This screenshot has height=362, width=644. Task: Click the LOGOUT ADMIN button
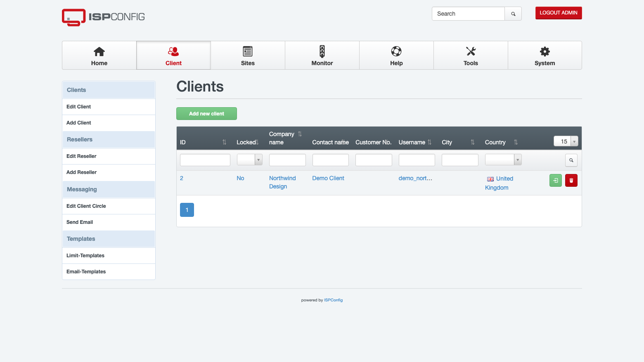tap(559, 13)
